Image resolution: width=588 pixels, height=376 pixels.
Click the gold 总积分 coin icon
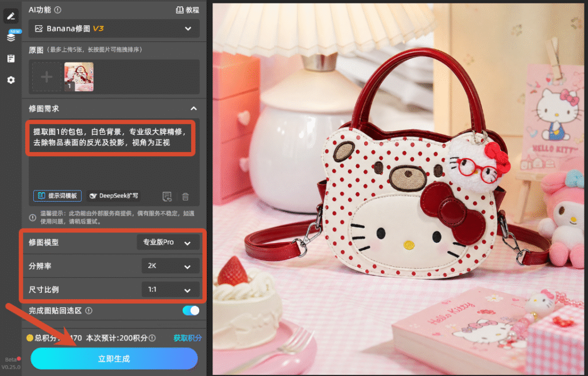coord(30,338)
